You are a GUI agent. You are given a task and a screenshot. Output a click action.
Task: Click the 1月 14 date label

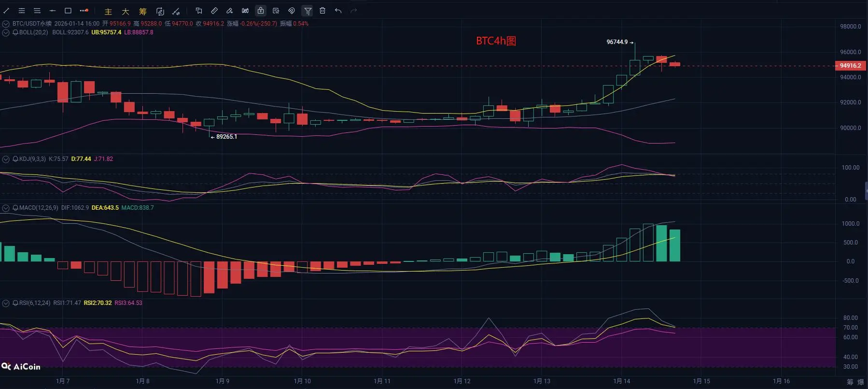[622, 381]
